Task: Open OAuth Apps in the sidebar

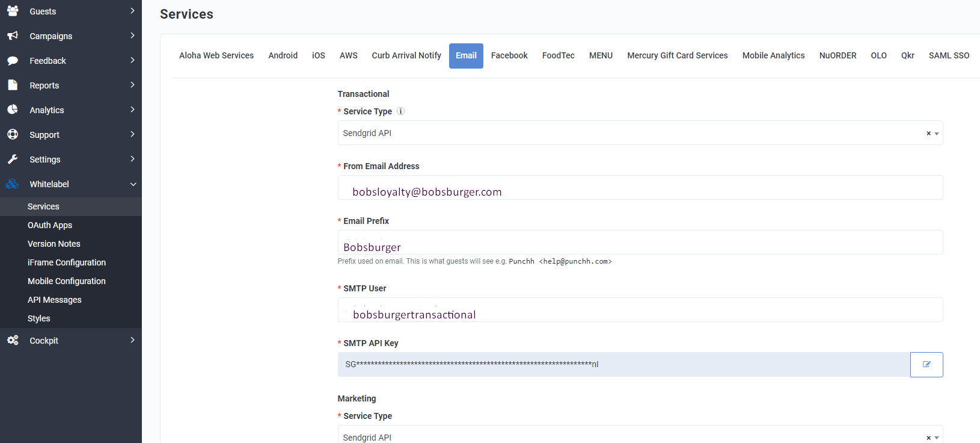Action: click(50, 225)
